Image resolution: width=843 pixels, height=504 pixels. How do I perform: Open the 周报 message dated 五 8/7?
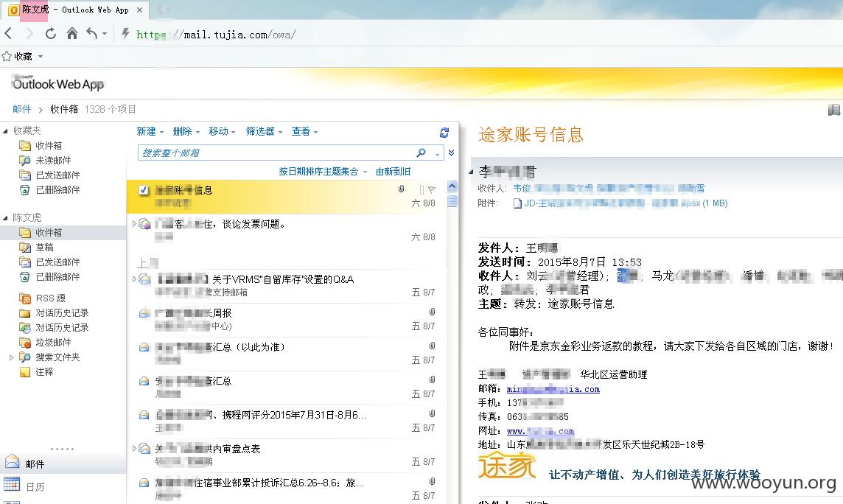point(285,320)
